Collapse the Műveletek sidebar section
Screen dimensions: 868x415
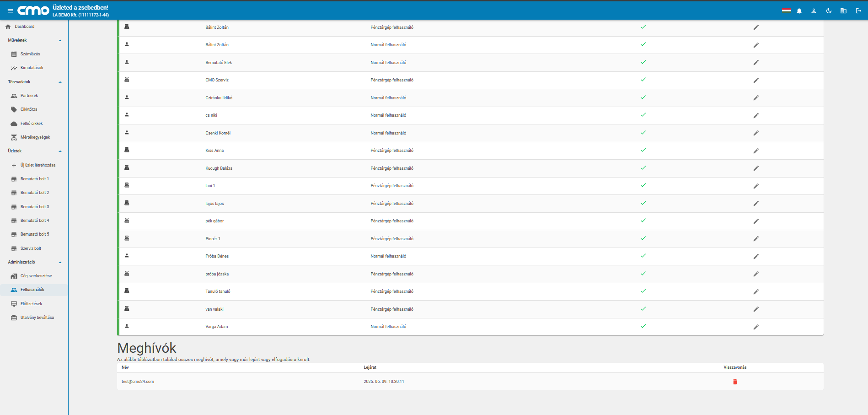60,40
